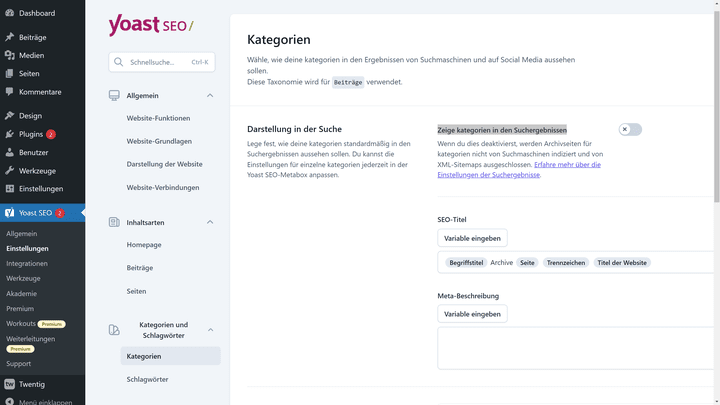This screenshot has height=405, width=720.
Task: Open Website-Verbindungen settings
Action: (163, 187)
